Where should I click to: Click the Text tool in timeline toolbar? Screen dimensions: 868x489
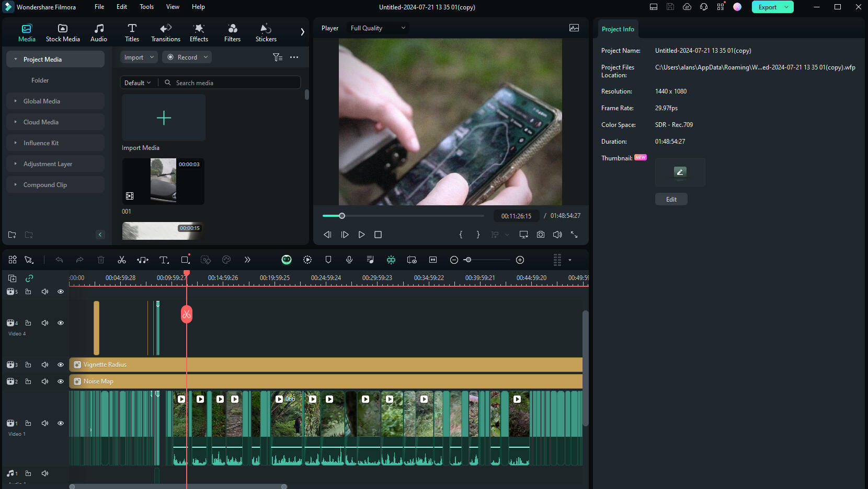164,260
